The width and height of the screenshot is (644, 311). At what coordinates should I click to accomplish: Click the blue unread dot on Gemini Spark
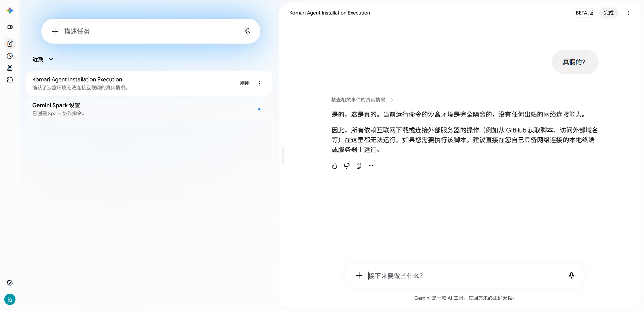[x=259, y=109]
